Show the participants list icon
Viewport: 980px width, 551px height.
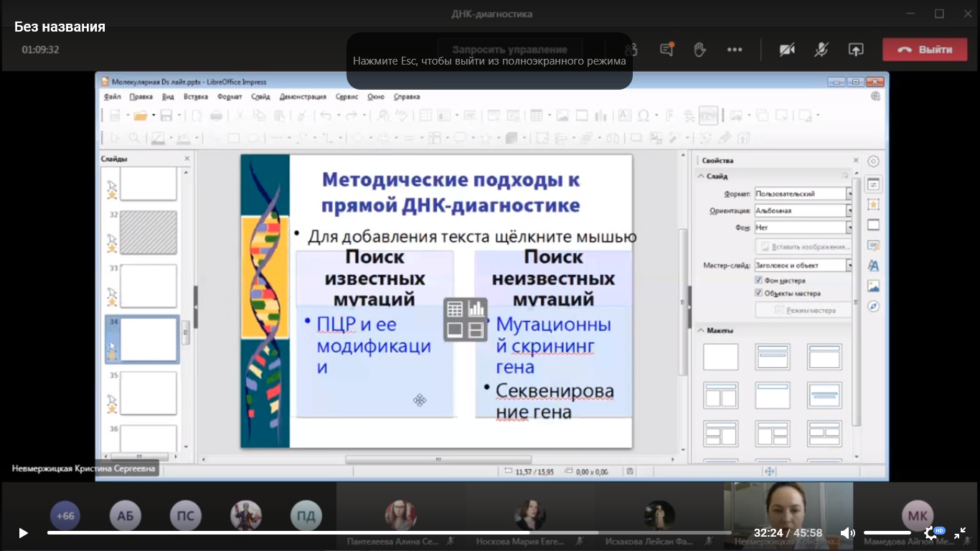631,50
